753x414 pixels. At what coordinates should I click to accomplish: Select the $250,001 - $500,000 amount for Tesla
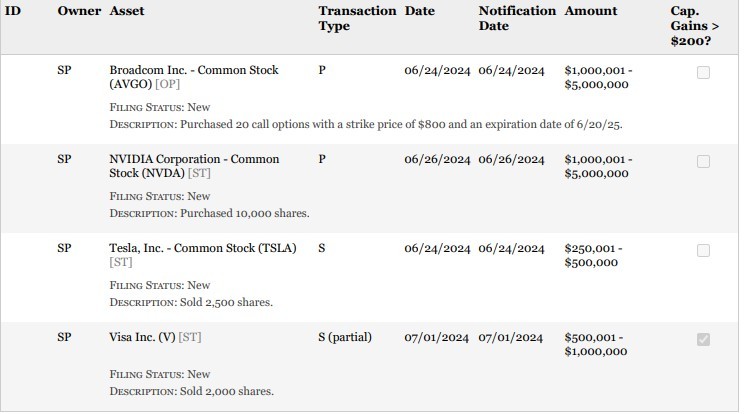point(592,255)
